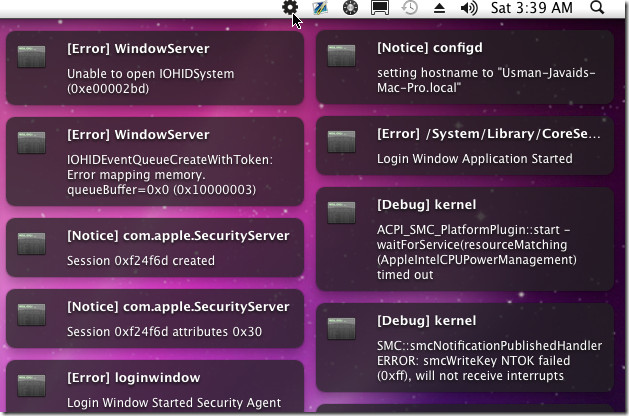Click text 'Unable to open IOHIDSystem (0xe00002bd)'

[x=150, y=81]
